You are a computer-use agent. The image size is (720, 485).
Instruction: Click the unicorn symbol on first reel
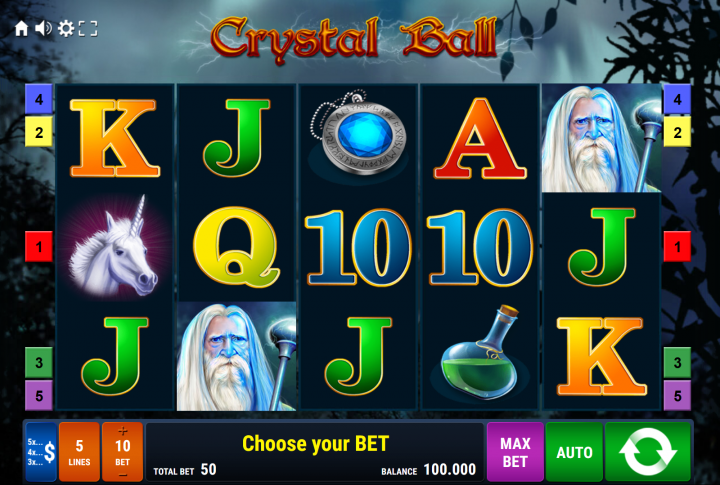114,247
